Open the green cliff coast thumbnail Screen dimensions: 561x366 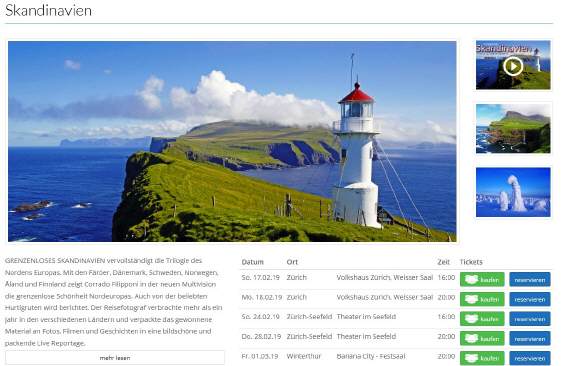tap(513, 129)
